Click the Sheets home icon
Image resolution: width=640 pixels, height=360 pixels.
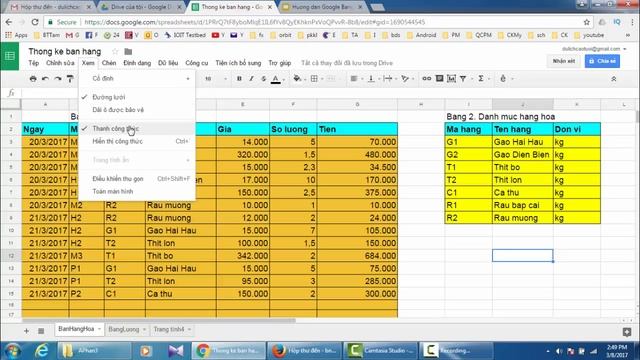(x=10, y=56)
